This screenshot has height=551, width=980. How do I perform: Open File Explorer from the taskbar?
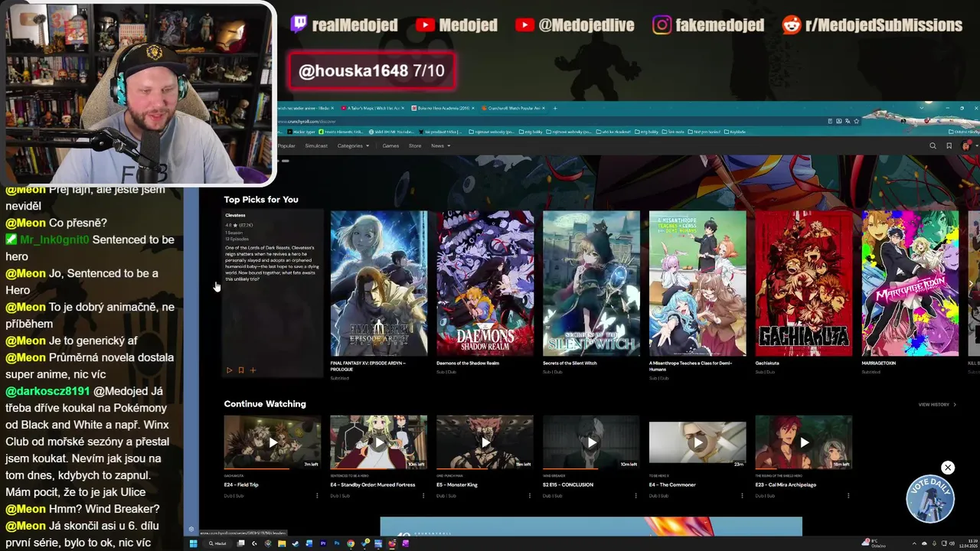(282, 543)
